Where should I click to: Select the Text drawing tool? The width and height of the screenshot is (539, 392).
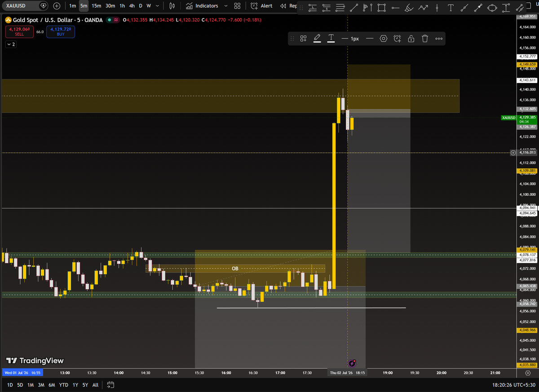(451, 8)
